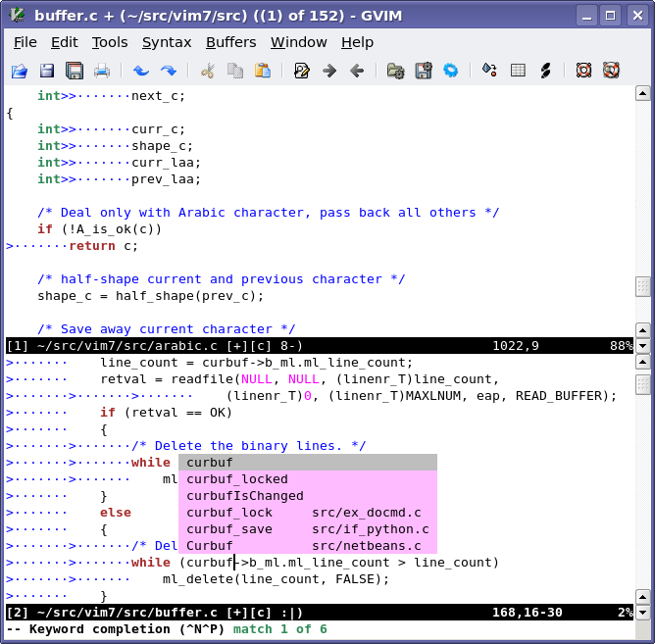Open the Syntax menu
The image size is (655, 644).
pos(167,42)
